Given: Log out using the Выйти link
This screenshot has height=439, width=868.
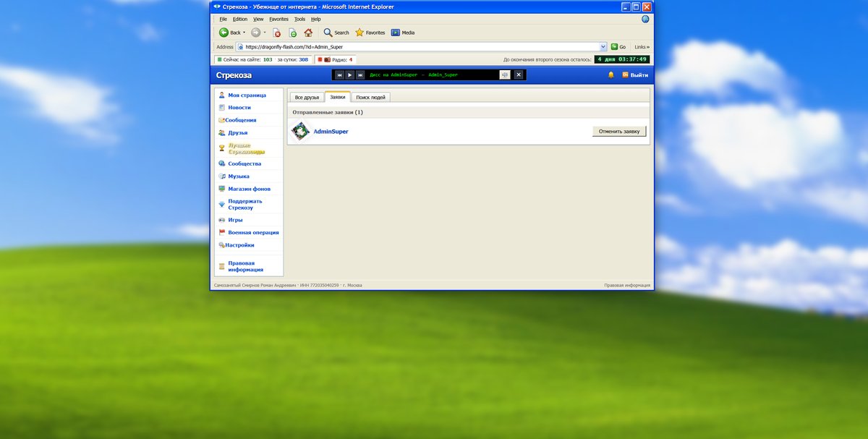Looking at the screenshot, I should (635, 75).
